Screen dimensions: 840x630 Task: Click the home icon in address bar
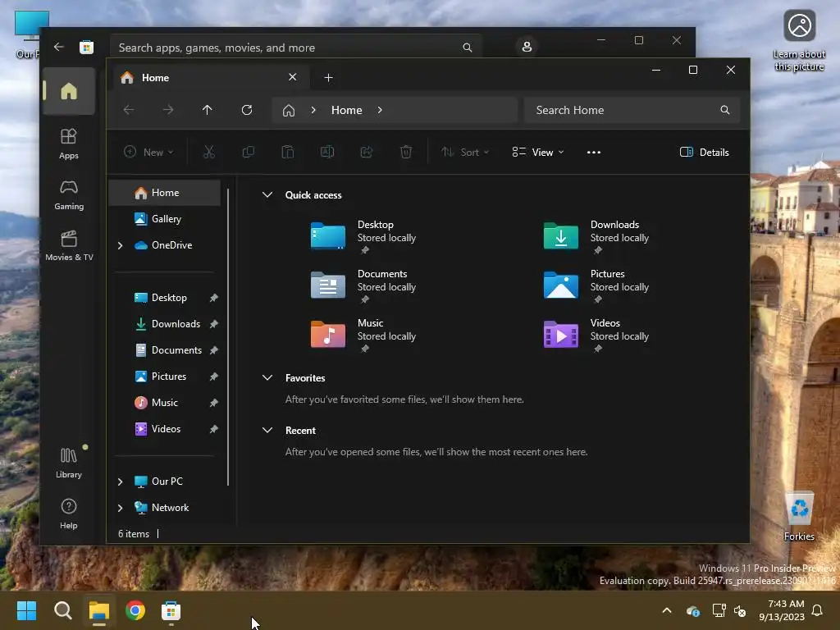pos(289,111)
